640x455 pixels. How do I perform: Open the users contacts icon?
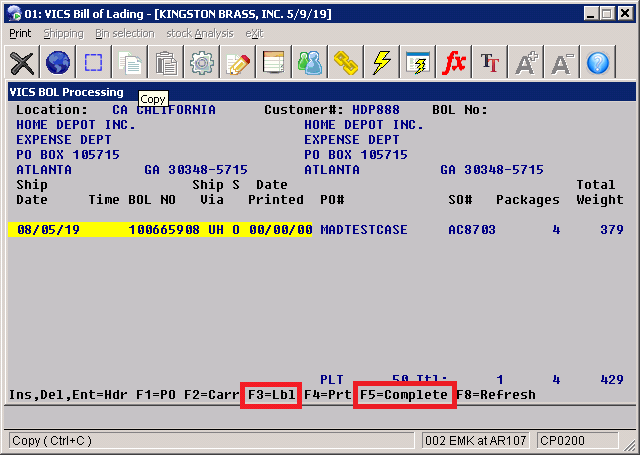tap(310, 63)
